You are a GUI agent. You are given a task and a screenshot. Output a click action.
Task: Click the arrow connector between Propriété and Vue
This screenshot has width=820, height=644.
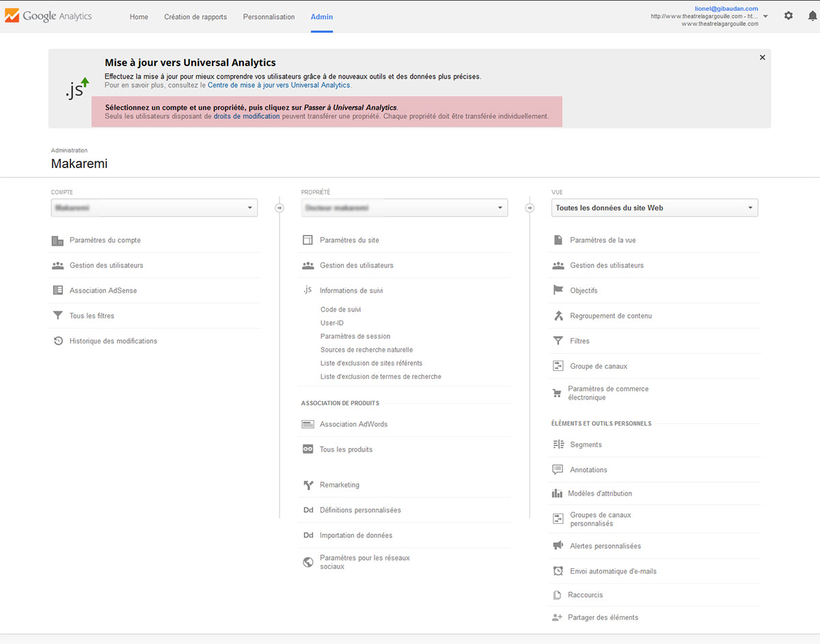tap(530, 208)
